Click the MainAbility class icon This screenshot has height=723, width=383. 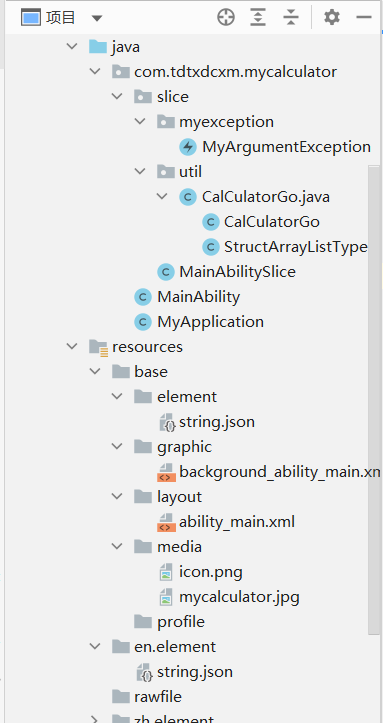coord(143,297)
